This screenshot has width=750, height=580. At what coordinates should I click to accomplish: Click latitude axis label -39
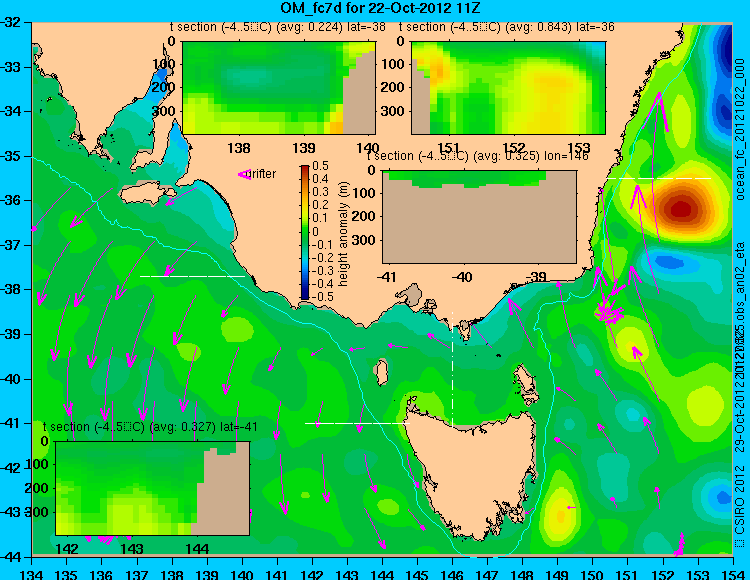(x=11, y=334)
